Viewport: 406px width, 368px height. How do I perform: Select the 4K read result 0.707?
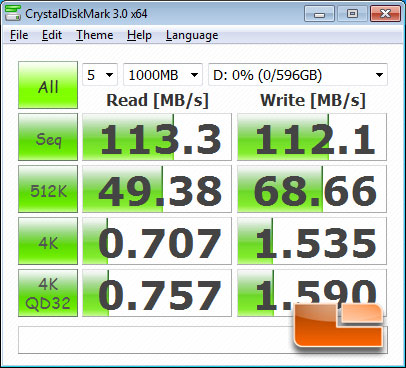pyautogui.click(x=157, y=241)
